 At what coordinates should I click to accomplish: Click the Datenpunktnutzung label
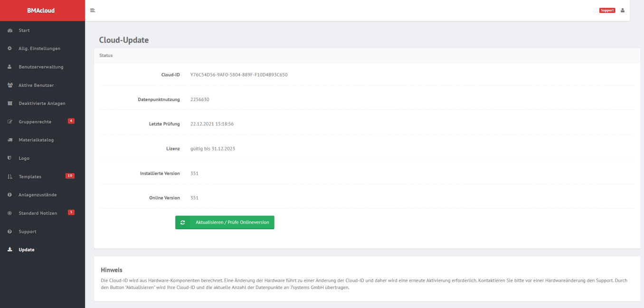pos(159,100)
